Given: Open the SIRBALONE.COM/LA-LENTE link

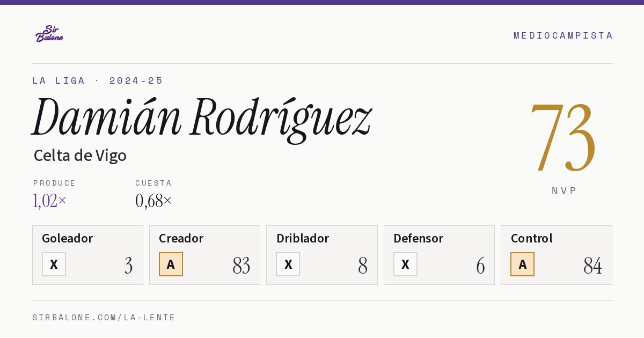Looking at the screenshot, I should click(x=104, y=318).
